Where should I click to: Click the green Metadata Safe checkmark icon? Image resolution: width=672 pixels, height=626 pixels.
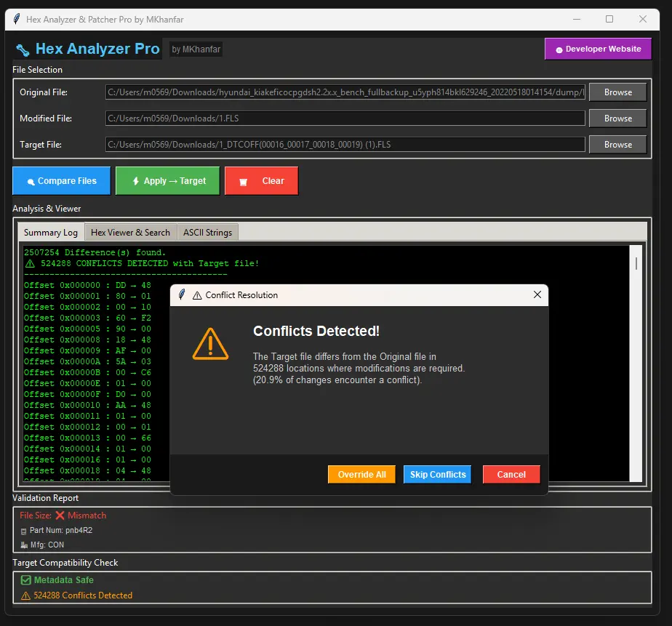(26, 579)
